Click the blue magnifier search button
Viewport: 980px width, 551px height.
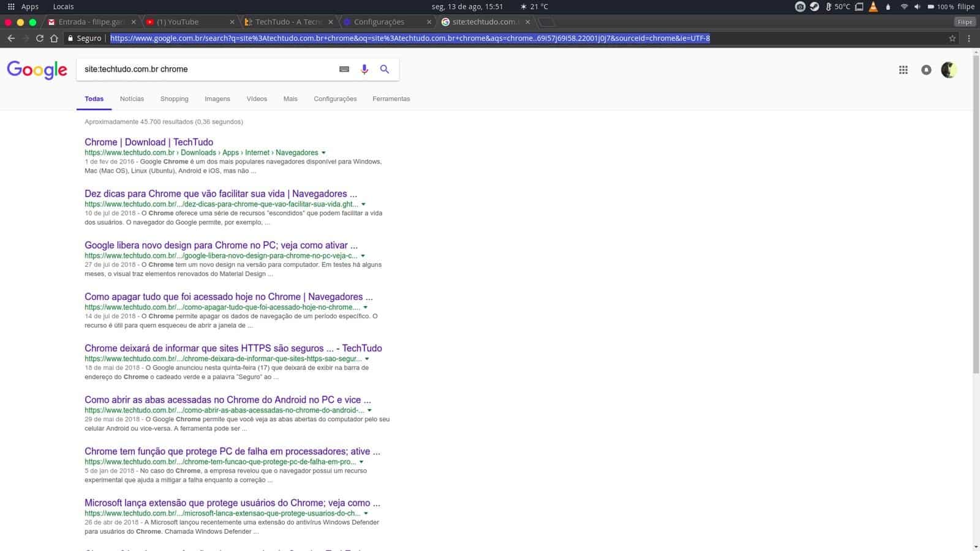(385, 69)
